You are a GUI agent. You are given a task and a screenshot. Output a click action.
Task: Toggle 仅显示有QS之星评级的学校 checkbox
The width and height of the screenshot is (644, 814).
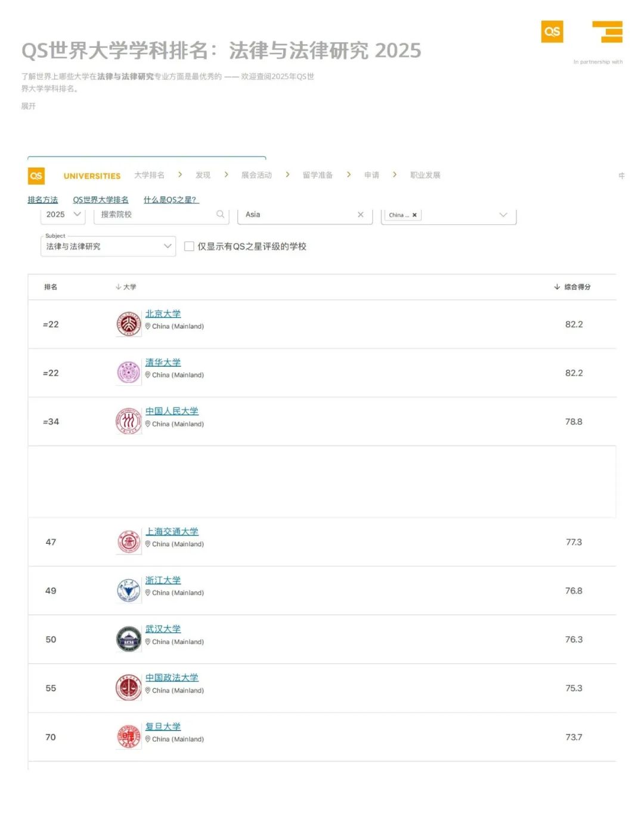[x=189, y=246]
